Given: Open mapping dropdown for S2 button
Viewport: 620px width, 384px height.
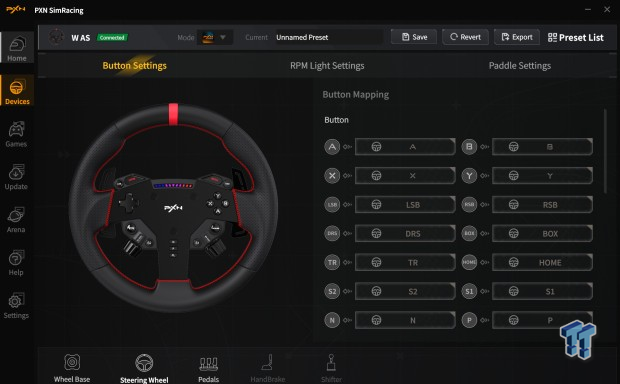Looking at the screenshot, I should (405, 291).
